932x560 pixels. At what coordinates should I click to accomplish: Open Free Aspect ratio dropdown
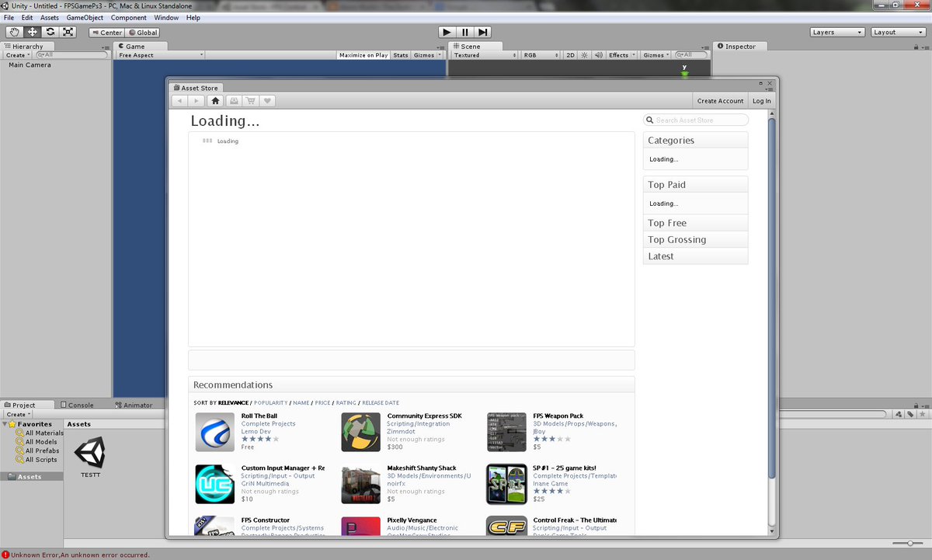coord(160,55)
